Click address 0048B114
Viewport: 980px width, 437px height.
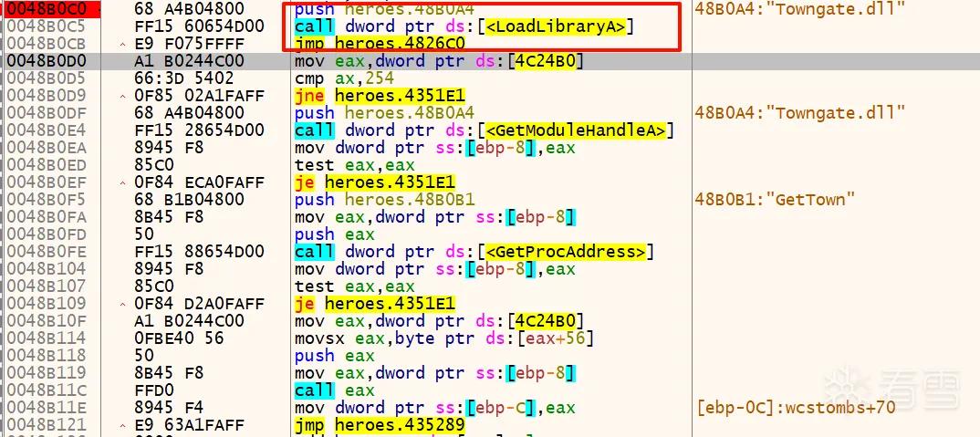[47, 338]
